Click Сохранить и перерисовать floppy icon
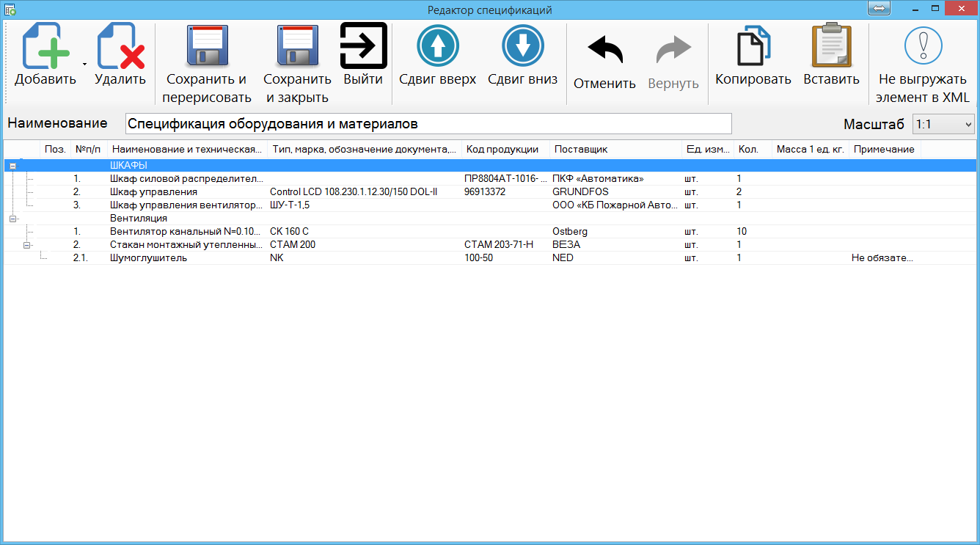 point(206,47)
